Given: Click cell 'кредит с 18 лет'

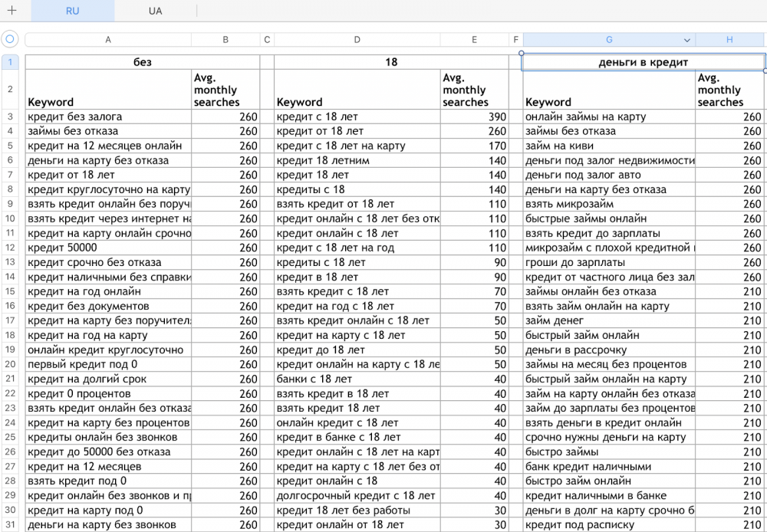Looking at the screenshot, I should click(357, 117).
